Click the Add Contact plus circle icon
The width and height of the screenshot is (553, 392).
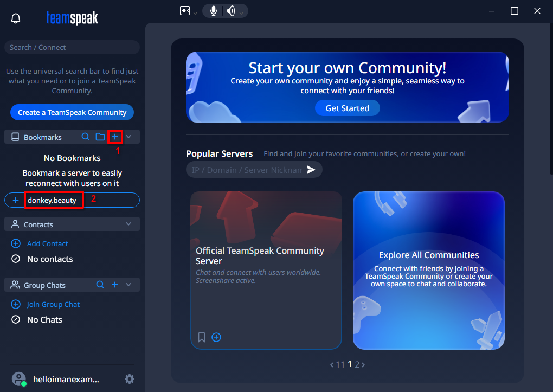click(16, 243)
